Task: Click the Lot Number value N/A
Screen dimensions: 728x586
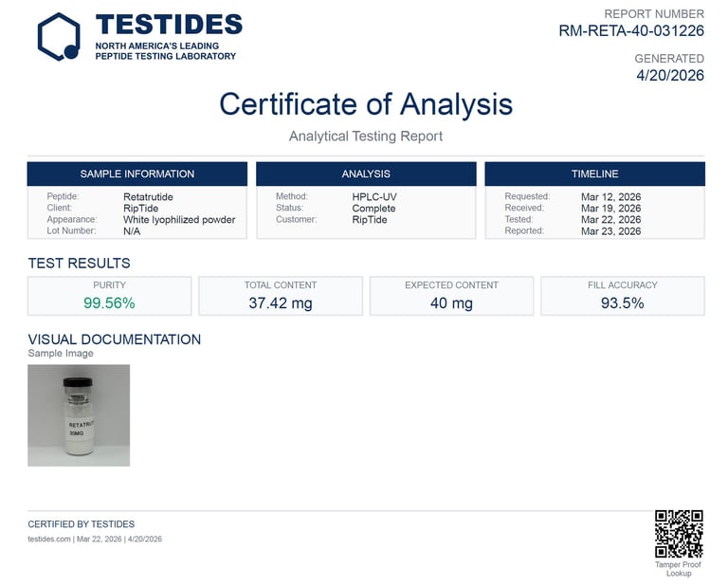Action: 132,231
